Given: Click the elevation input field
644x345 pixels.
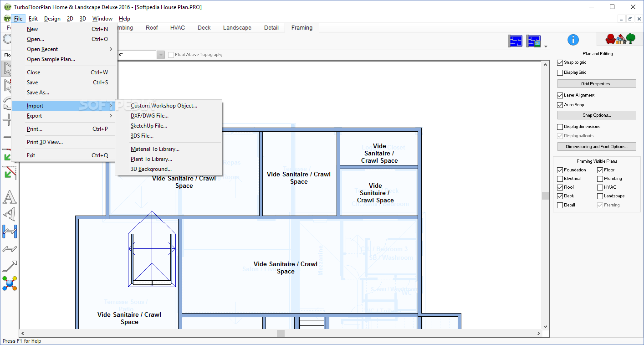Looking at the screenshot, I should (x=137, y=55).
